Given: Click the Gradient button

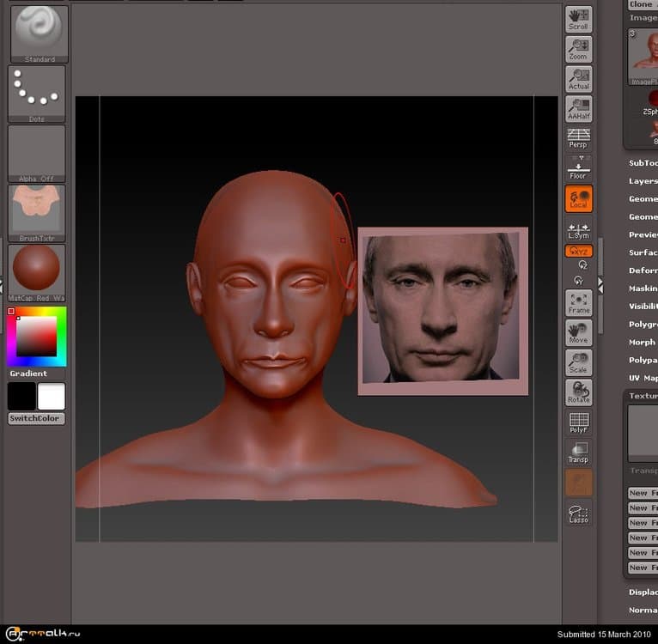Looking at the screenshot, I should [x=28, y=374].
